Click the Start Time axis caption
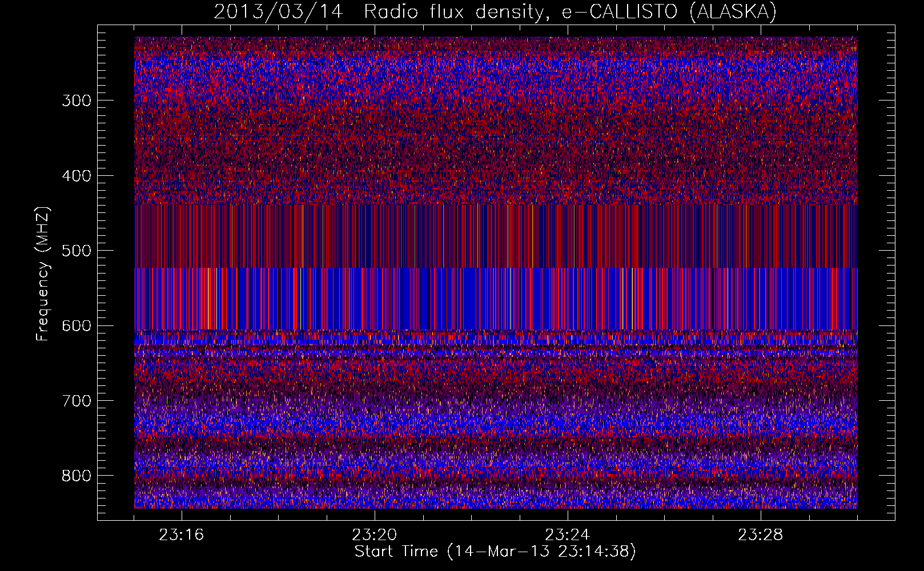 pyautogui.click(x=495, y=552)
